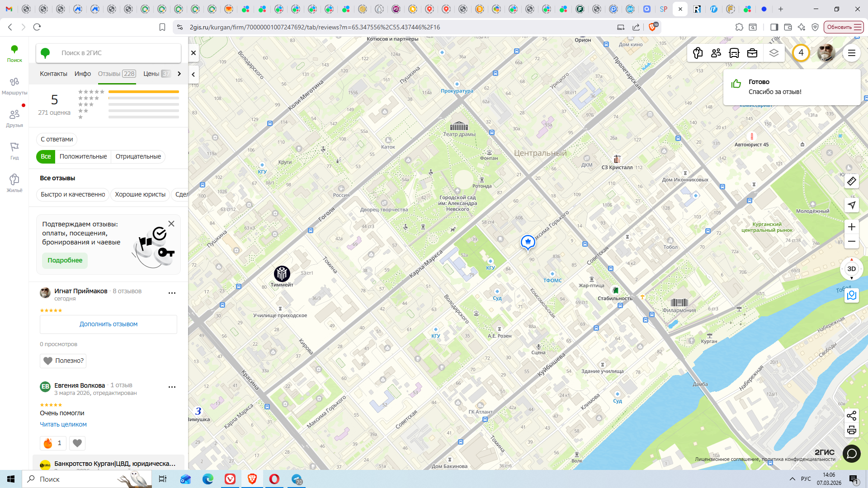Switch to the Контакты tab
The width and height of the screenshot is (868, 488).
(53, 74)
